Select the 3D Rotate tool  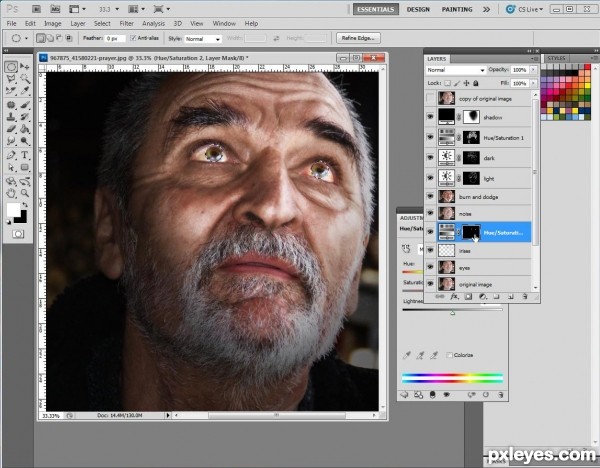(11, 181)
